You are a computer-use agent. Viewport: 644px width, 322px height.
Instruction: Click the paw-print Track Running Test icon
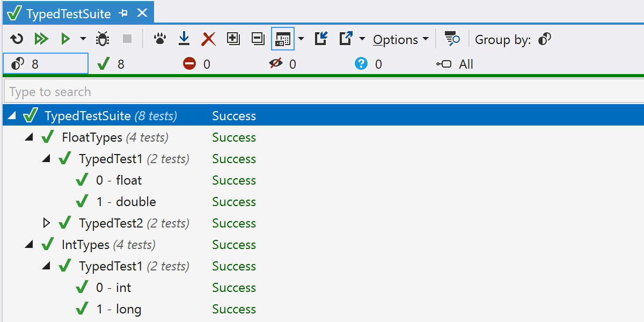(x=159, y=39)
